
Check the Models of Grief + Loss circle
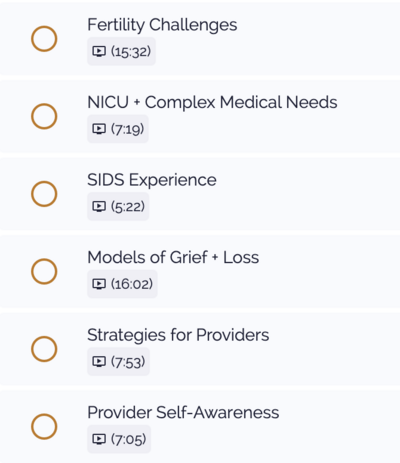44,271
